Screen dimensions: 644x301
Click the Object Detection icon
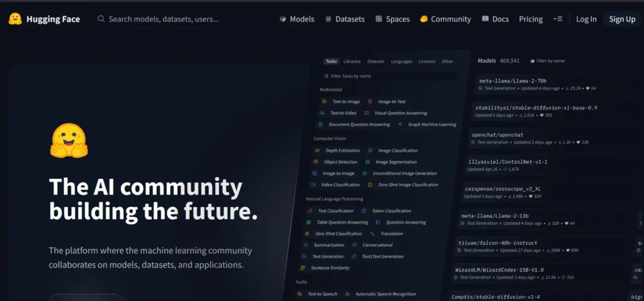pos(316,162)
